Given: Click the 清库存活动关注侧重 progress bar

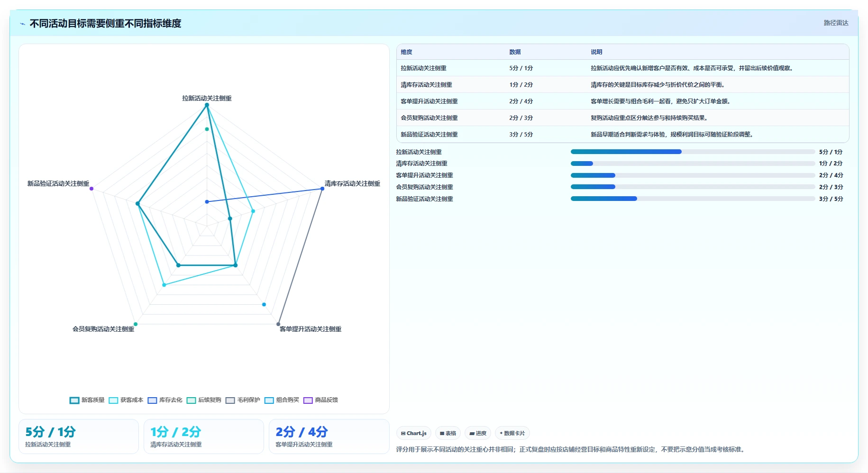Looking at the screenshot, I should (693, 164).
